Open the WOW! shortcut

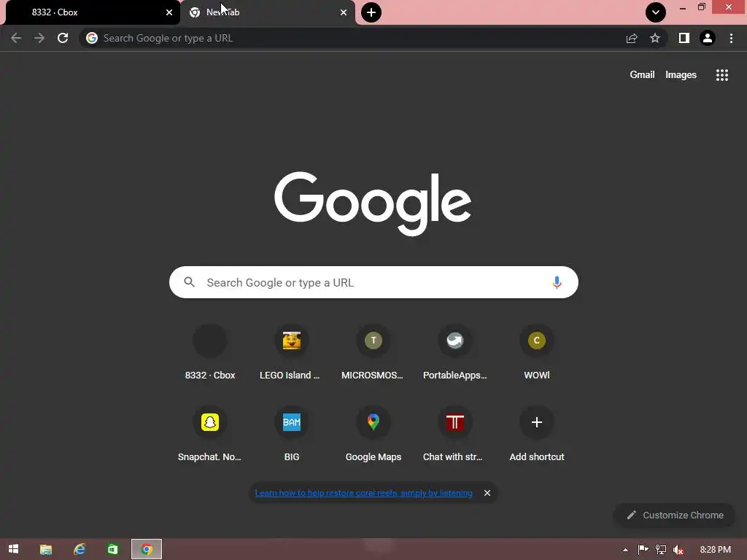[536, 352]
